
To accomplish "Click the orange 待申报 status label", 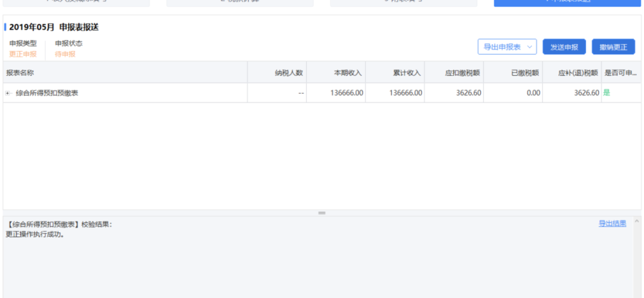I will 65,54.
